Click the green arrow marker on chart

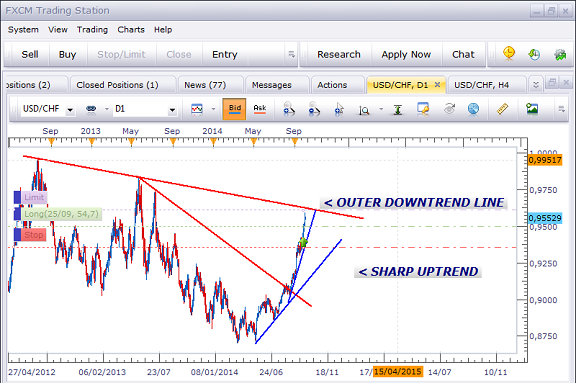pos(303,242)
